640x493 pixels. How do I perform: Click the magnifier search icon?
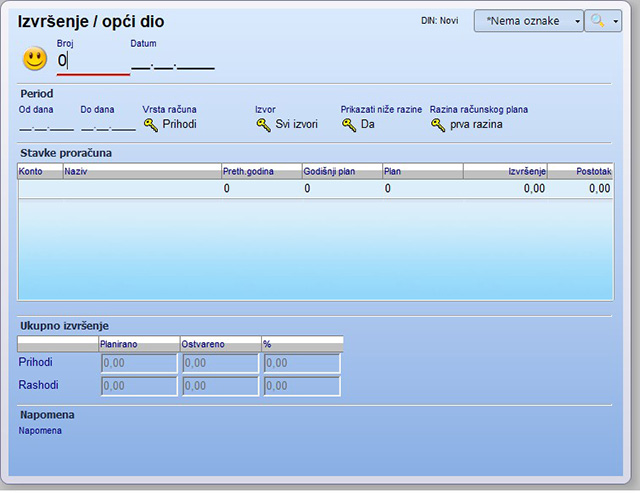[x=597, y=21]
